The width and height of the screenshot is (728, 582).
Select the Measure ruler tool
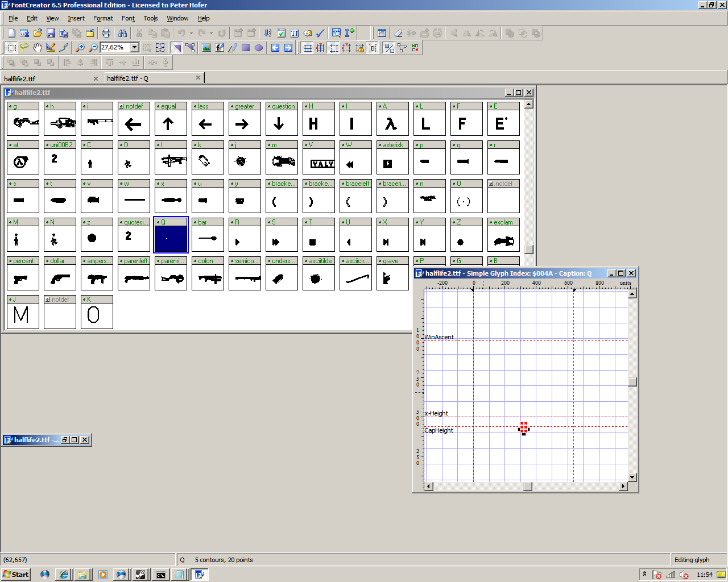click(x=51, y=48)
